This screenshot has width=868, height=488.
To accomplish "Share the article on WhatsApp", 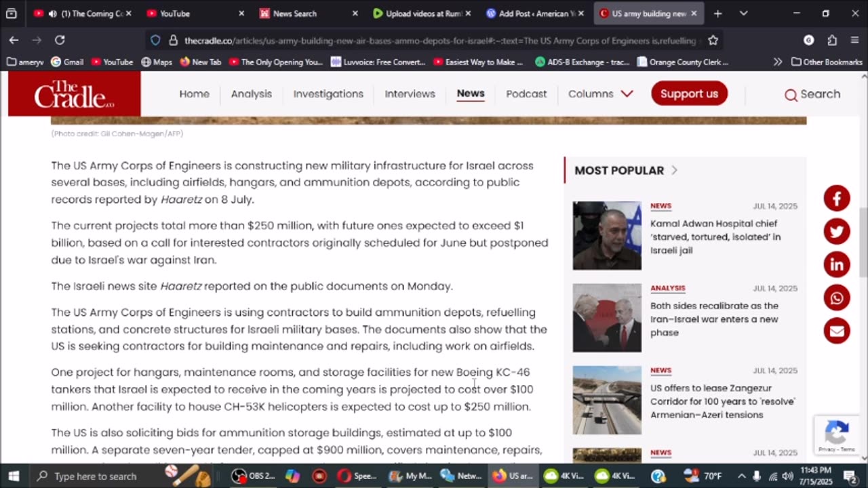I will [x=837, y=298].
